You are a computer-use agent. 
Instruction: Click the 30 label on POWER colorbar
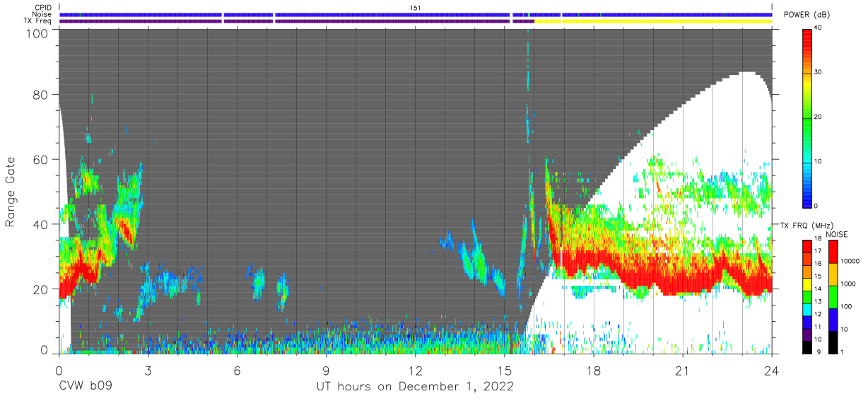(819, 72)
